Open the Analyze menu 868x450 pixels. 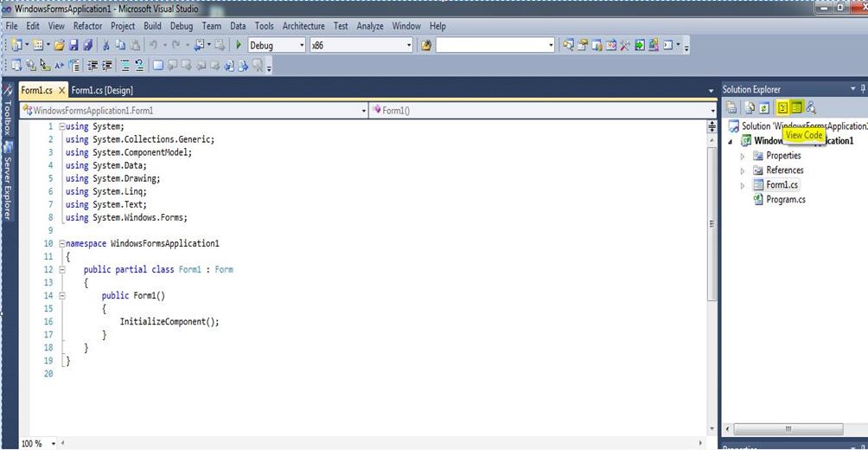(x=371, y=26)
